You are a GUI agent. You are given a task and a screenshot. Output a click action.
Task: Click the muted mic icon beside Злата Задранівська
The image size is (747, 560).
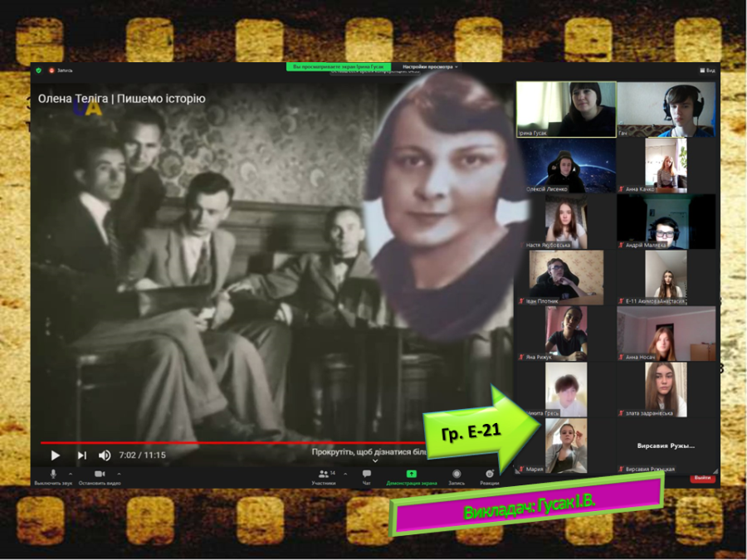(x=621, y=413)
